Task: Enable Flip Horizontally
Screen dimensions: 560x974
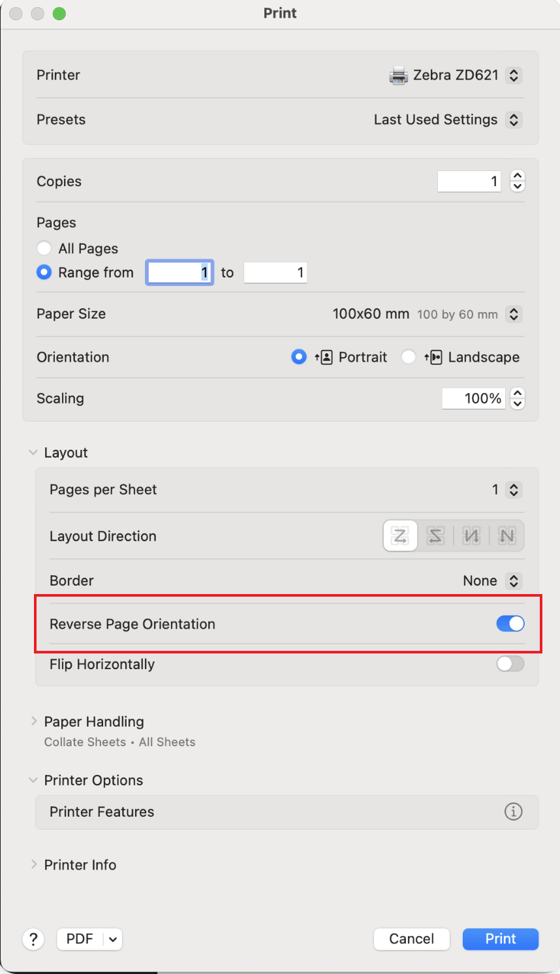Action: (510, 664)
